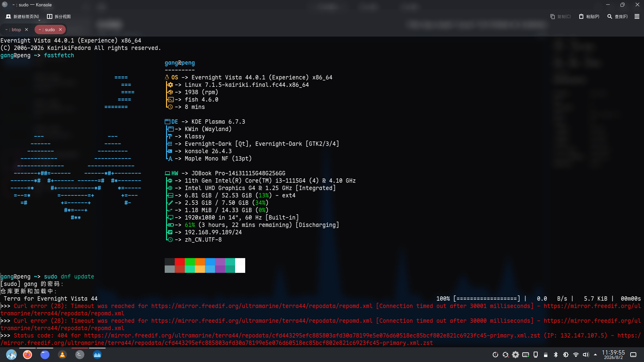Open the application launcher in taskbar
Screen dimensions: 644x362
point(11,355)
